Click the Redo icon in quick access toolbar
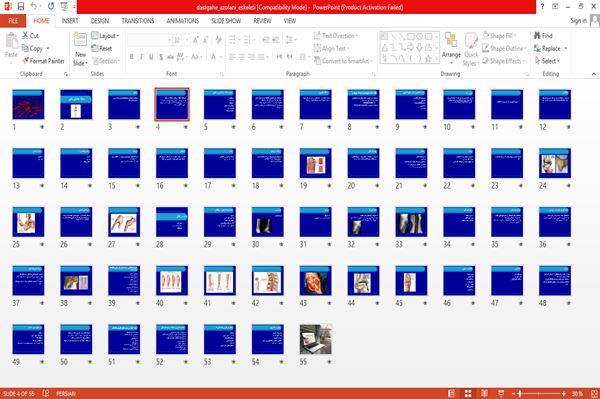Image resolution: width=600 pixels, height=399 pixels. pyautogui.click(x=51, y=7)
